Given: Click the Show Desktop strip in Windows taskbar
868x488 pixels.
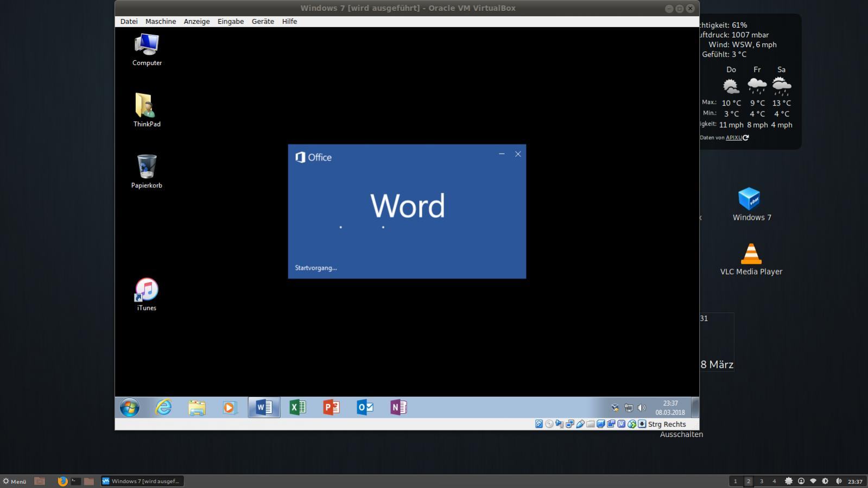Looking at the screenshot, I should tap(695, 408).
